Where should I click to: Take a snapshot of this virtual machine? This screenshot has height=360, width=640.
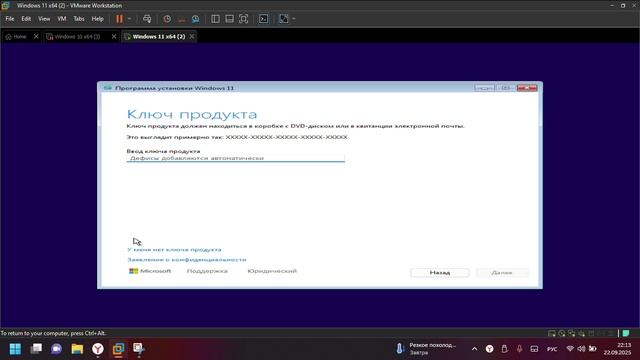pos(167,19)
